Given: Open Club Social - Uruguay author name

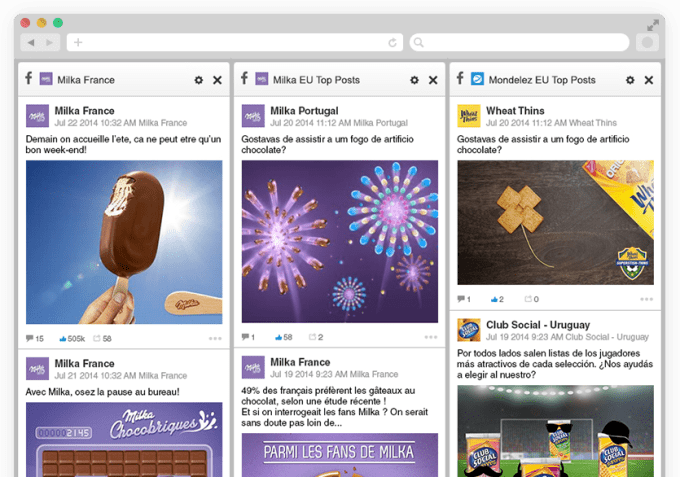Looking at the screenshot, I should (x=538, y=325).
